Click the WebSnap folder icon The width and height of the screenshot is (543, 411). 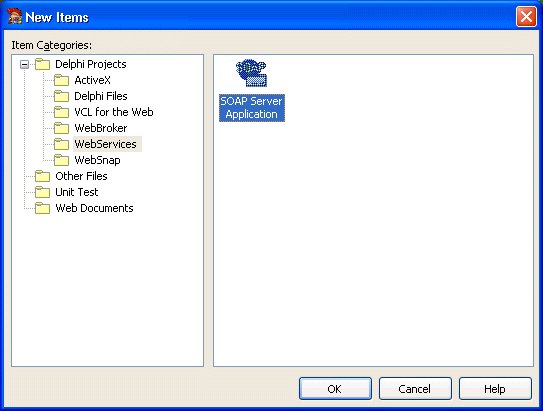(x=62, y=160)
